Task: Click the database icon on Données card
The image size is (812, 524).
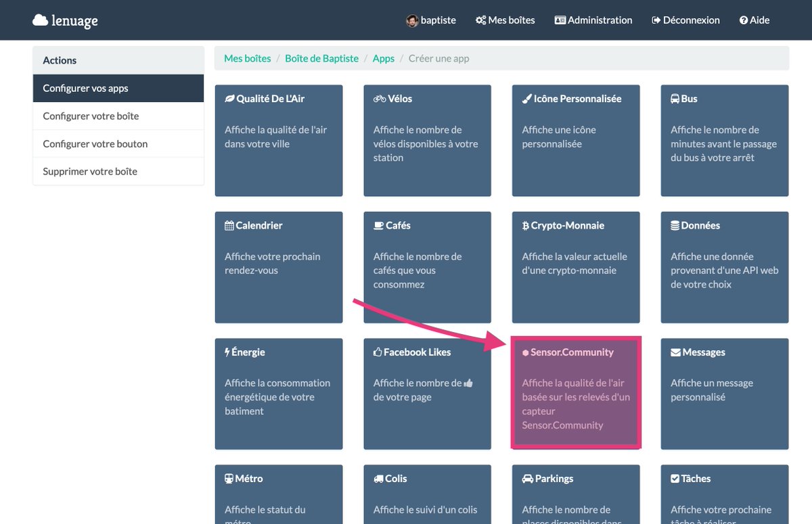Action: tap(675, 225)
